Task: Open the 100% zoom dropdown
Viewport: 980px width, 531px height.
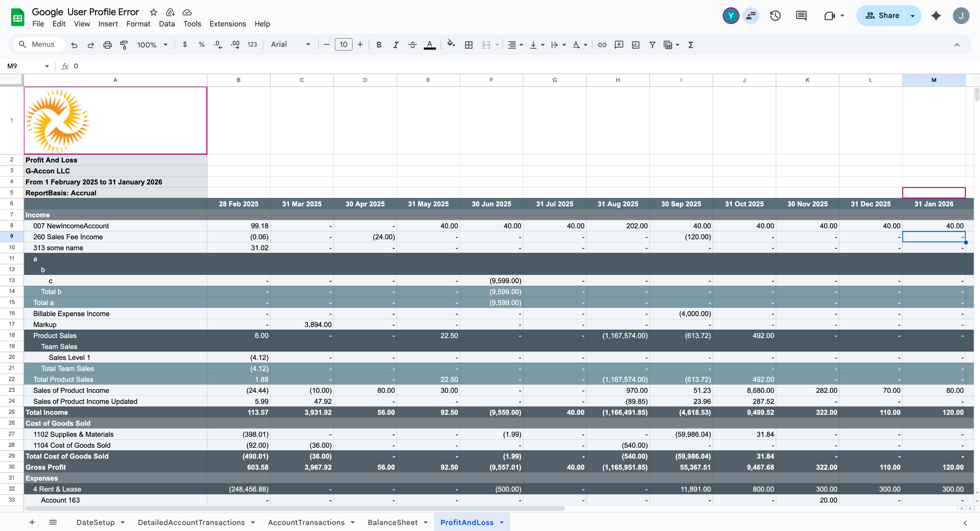Action: (152, 45)
